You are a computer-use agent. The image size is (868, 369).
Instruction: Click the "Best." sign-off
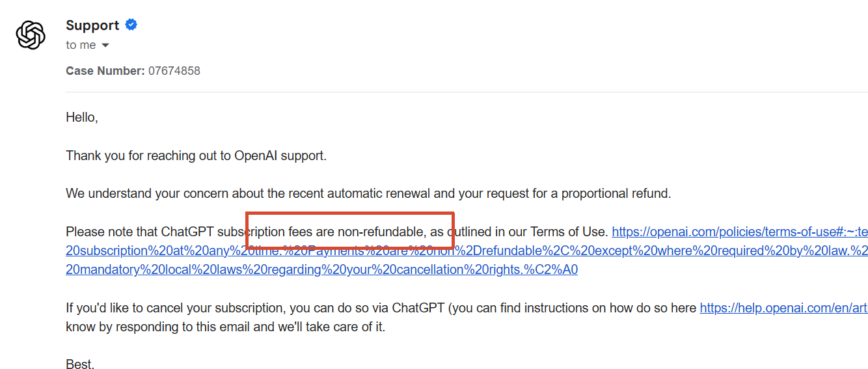coord(80,364)
